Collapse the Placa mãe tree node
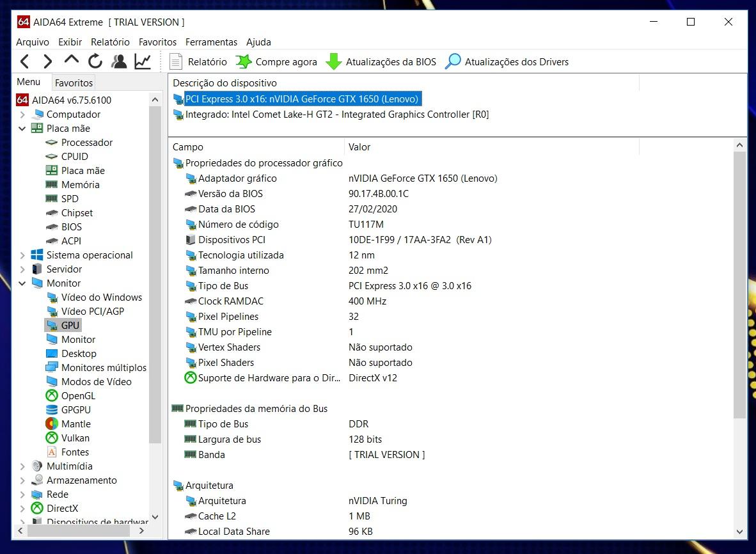756x554 pixels. (22, 128)
